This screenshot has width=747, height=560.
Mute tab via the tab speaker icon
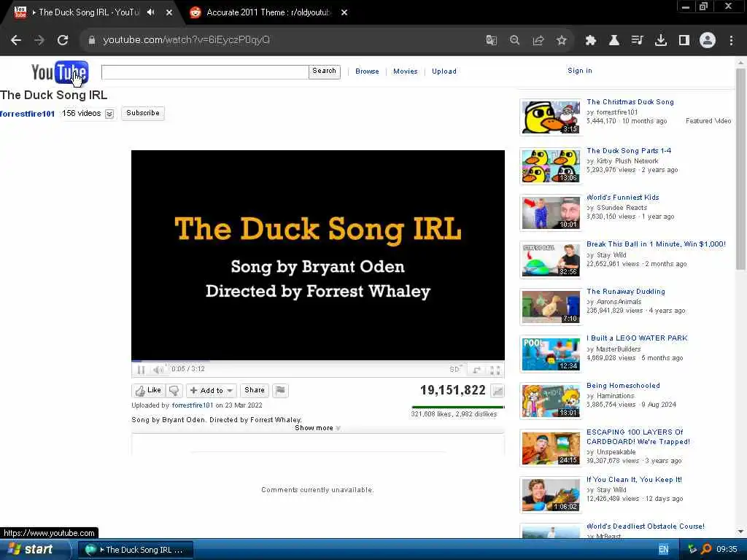(x=151, y=12)
